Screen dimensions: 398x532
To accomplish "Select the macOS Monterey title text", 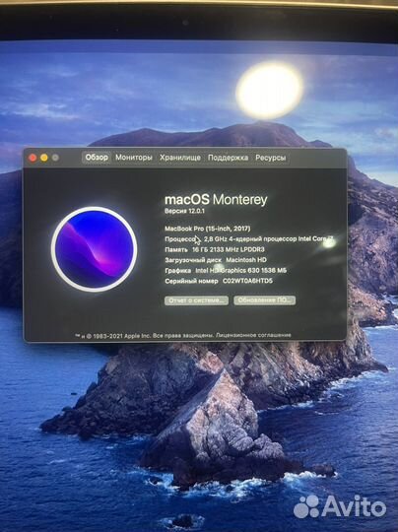I will pos(216,199).
